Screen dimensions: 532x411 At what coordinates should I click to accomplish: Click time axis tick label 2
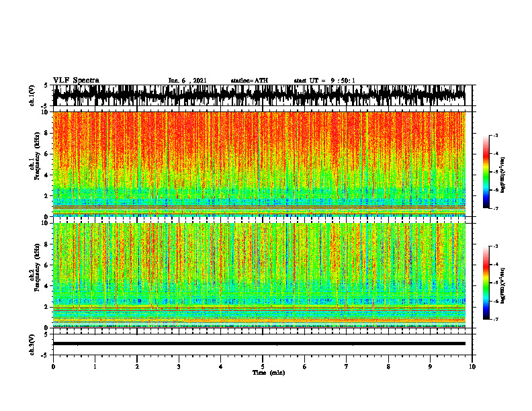pos(137,367)
